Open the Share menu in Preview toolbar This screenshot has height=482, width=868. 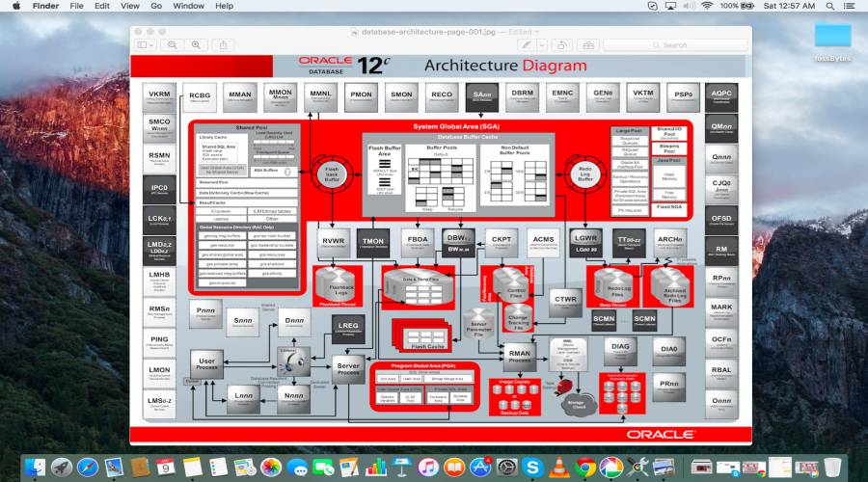tap(223, 44)
